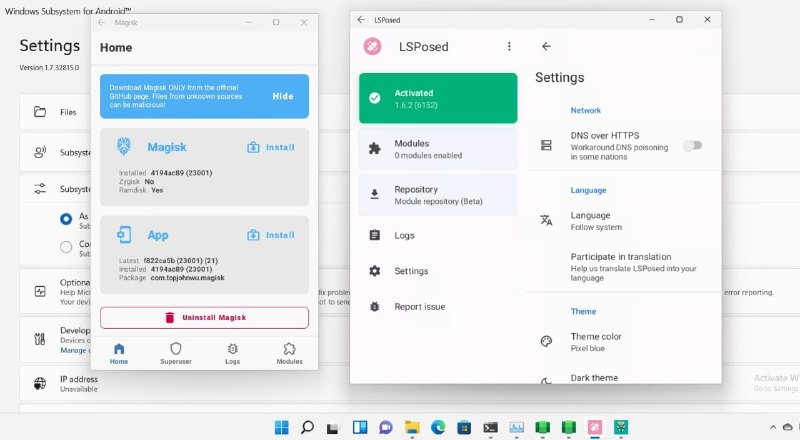Click the LSPosed pink logo icon
The image size is (800, 440).
click(x=372, y=46)
